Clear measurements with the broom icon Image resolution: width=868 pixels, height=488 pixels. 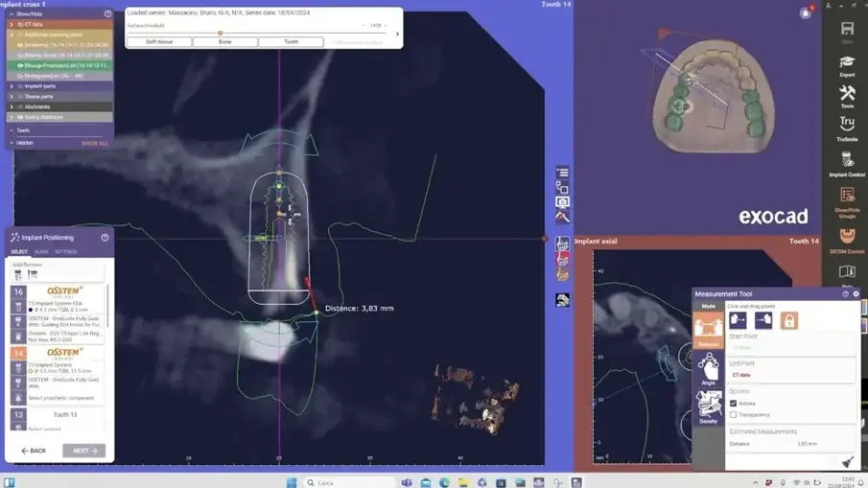tap(847, 462)
